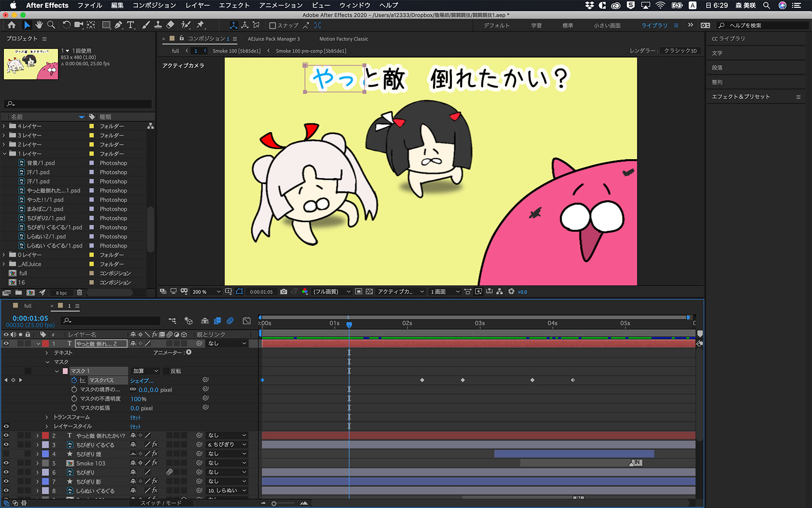Delete selected project item with trash icon
This screenshot has width=812, height=508.
(80, 293)
